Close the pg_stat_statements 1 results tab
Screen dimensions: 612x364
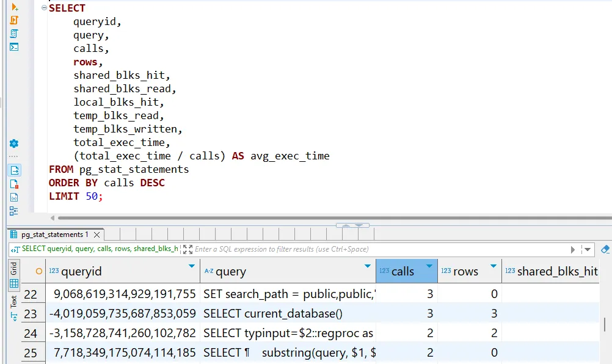[x=97, y=235]
